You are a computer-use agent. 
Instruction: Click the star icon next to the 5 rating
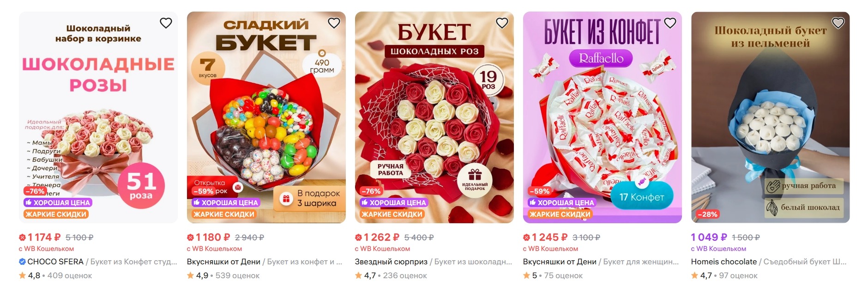pyautogui.click(x=526, y=275)
